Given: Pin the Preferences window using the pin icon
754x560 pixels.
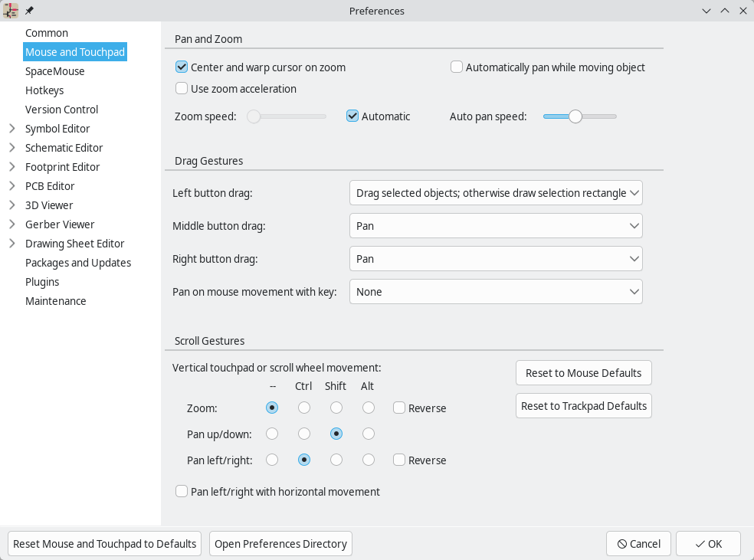Looking at the screenshot, I should 28,11.
